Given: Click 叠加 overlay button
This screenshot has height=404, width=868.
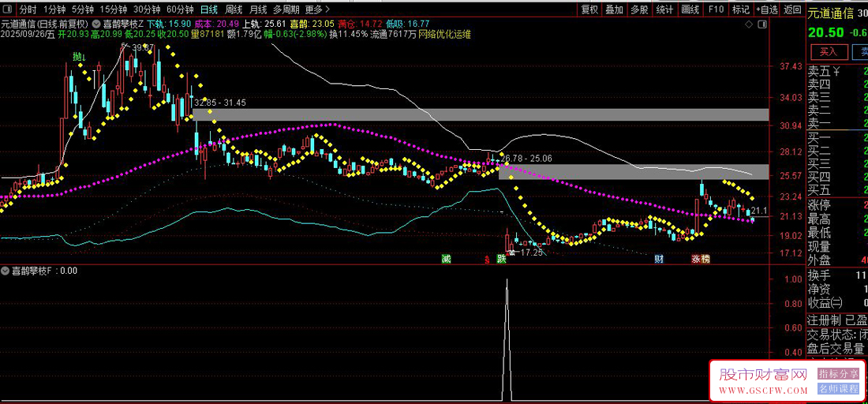Looking at the screenshot, I should pos(615,9).
